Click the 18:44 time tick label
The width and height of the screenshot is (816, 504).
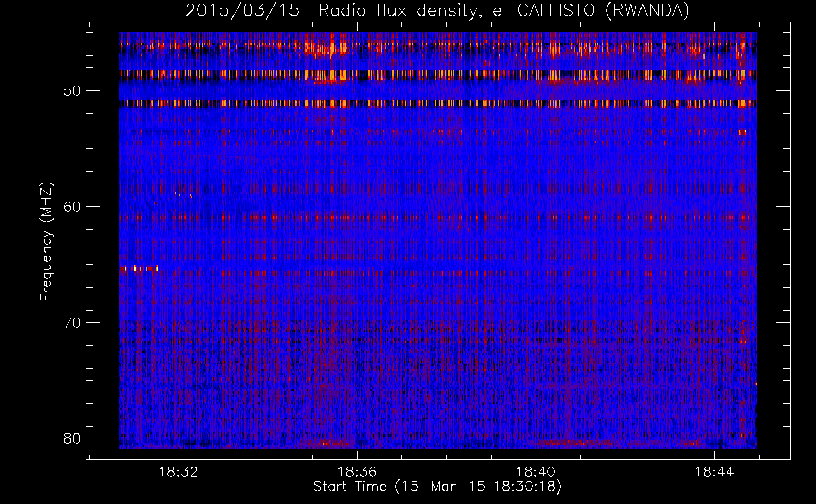coord(714,472)
